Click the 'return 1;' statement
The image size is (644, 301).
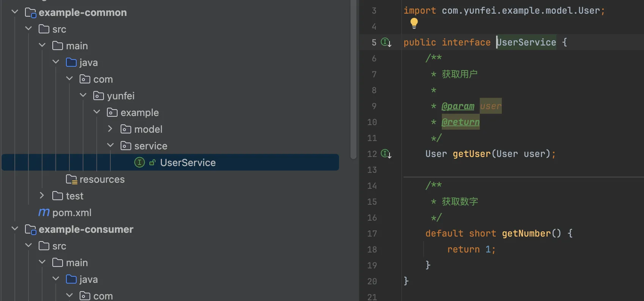click(471, 249)
